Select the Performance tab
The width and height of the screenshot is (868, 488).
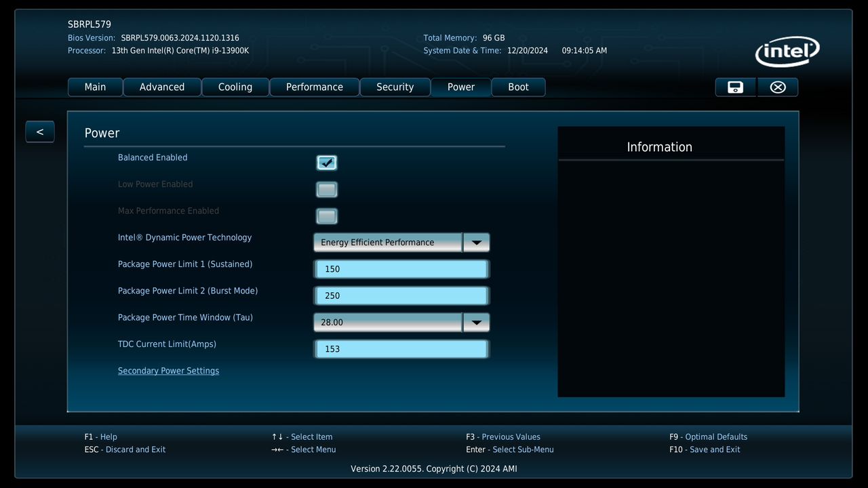315,87
